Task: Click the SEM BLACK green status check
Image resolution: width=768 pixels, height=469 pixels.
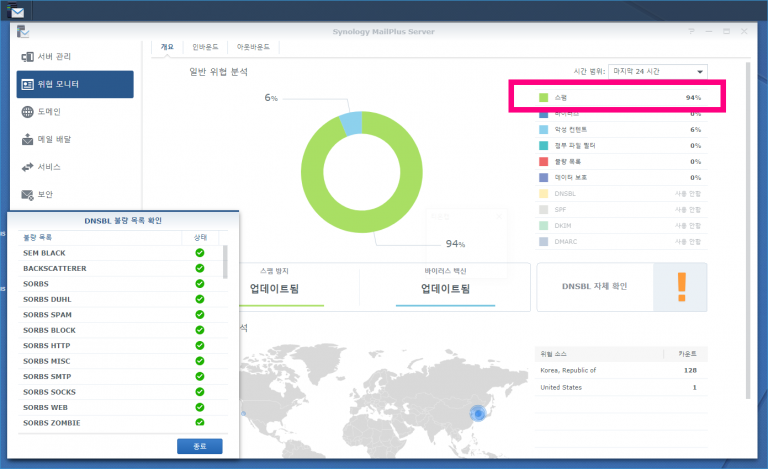Action: pyautogui.click(x=199, y=253)
